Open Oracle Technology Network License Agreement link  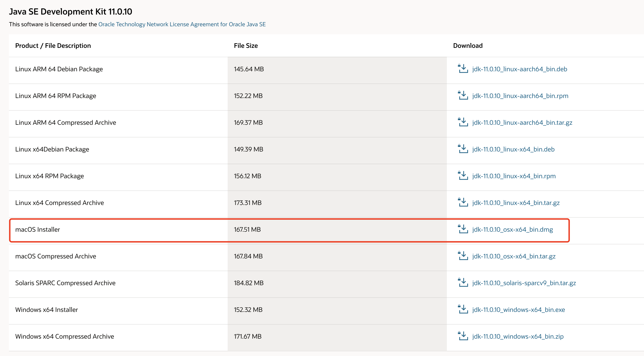coord(182,24)
